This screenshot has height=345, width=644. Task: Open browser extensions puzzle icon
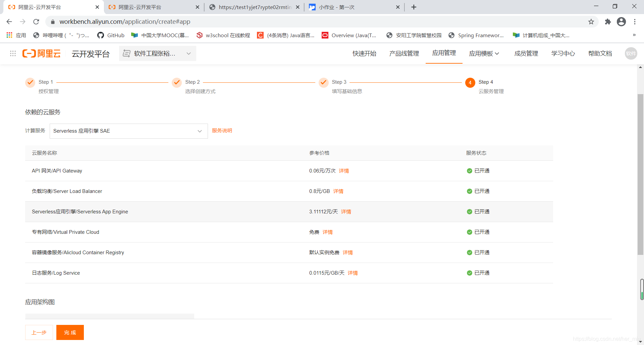click(608, 22)
